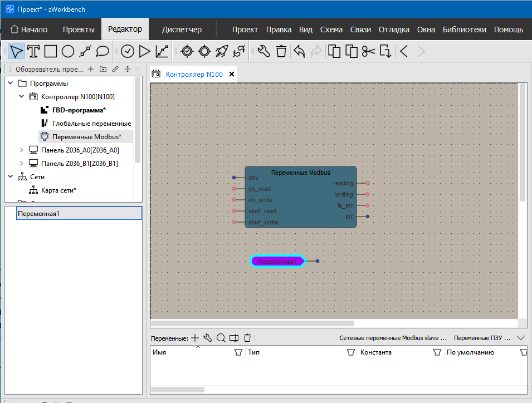
Task: Click the Переменная1 input field
Action: [79, 213]
